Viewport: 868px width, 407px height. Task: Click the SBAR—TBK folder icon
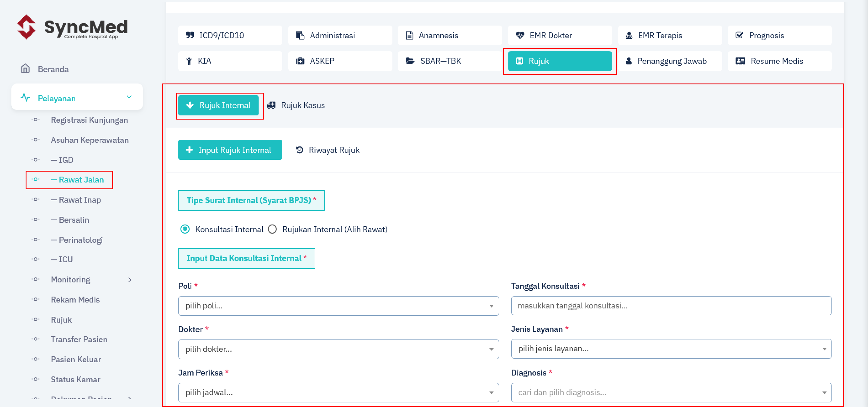click(410, 61)
